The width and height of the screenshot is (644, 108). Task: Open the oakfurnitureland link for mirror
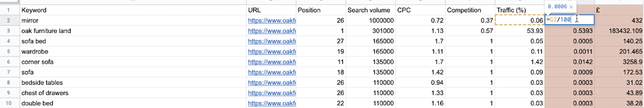click(272, 21)
